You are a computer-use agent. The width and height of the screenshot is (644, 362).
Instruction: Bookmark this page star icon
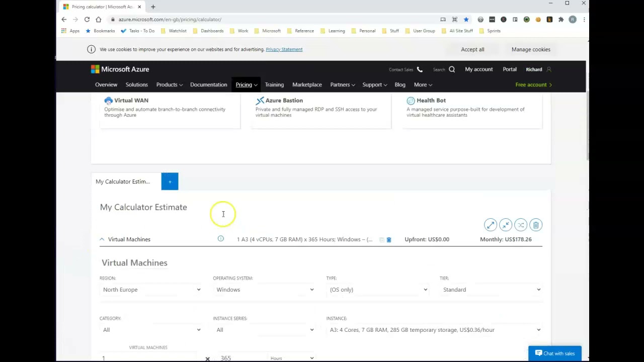466,20
